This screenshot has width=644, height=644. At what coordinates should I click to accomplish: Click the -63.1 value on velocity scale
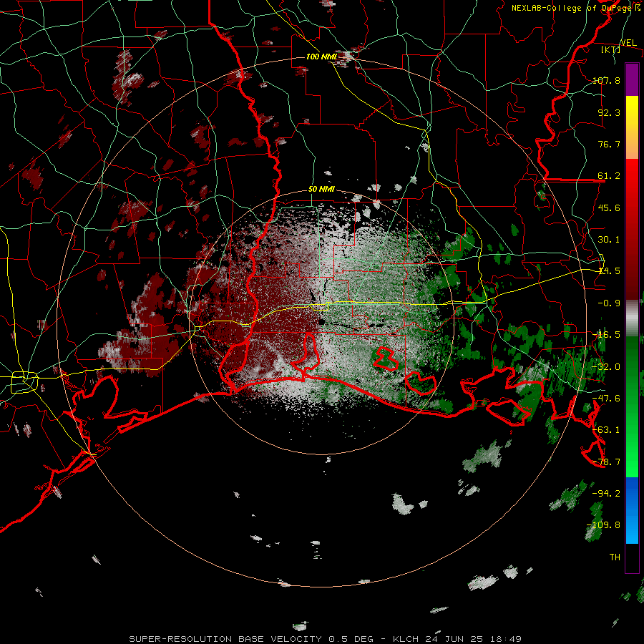(606, 430)
